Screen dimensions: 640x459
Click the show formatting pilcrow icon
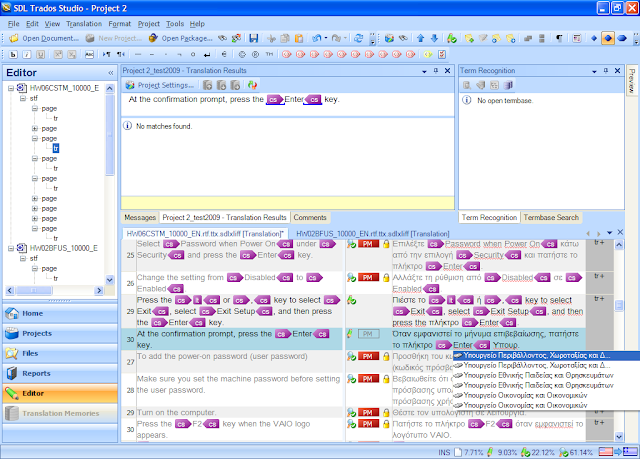(x=559, y=38)
